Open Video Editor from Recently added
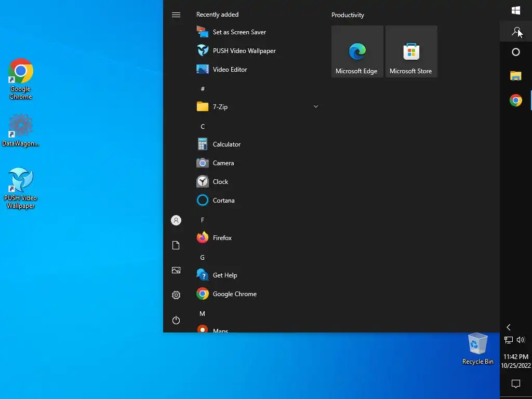The height and width of the screenshot is (399, 532). click(258, 70)
